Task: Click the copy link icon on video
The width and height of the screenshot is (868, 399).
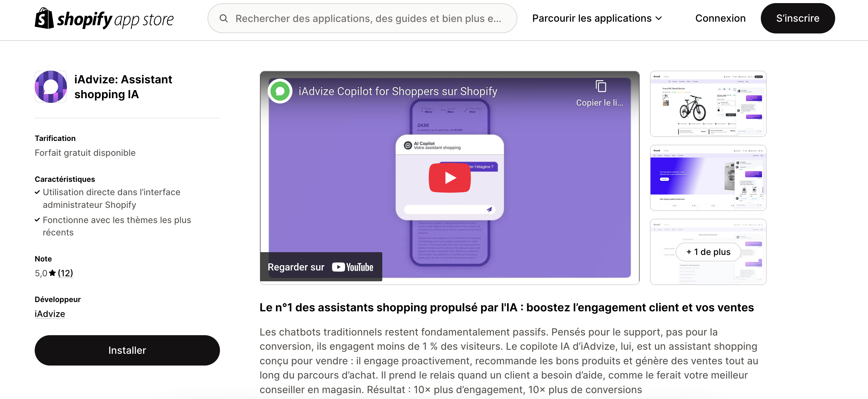Action: [x=600, y=87]
